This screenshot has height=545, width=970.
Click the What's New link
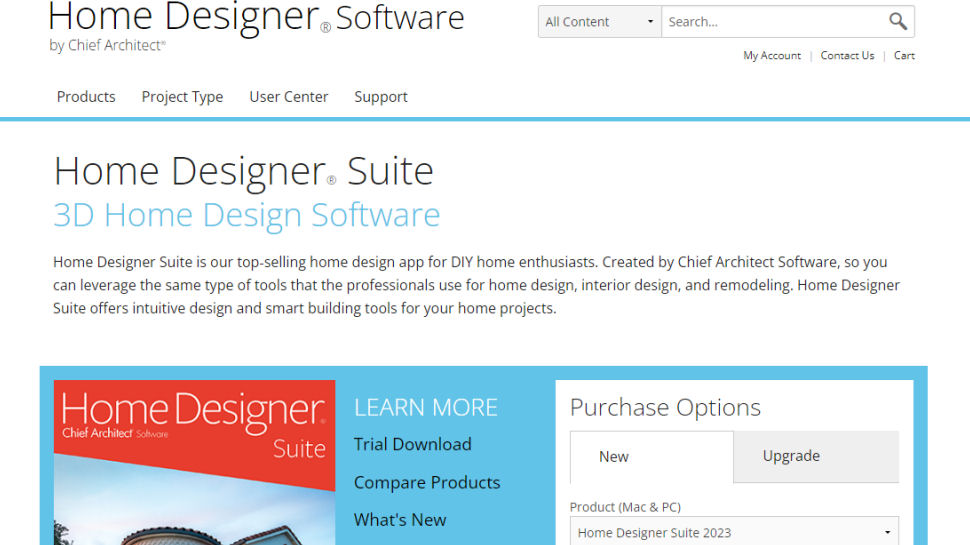tap(400, 520)
